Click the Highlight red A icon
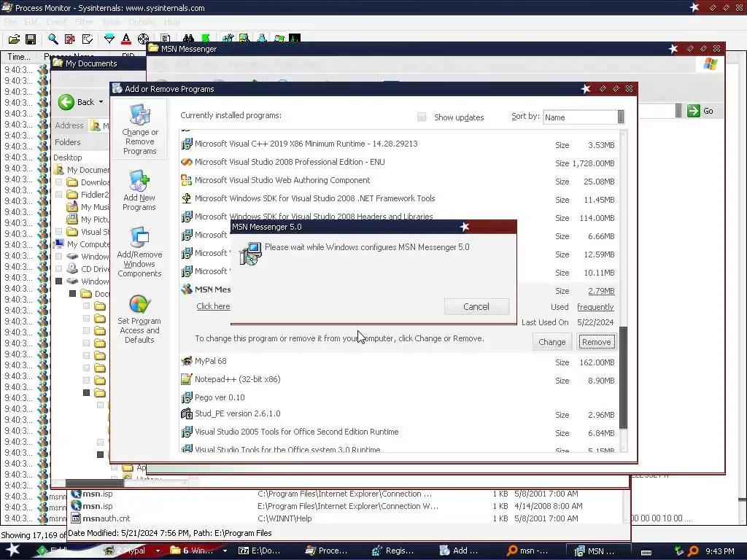Viewport: 747px width, 560px height. [x=125, y=39]
